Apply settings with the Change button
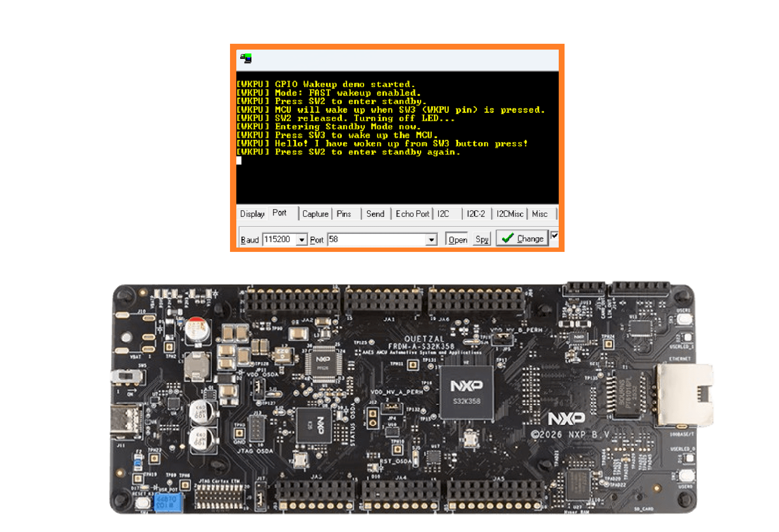779x532 pixels. pos(522,238)
